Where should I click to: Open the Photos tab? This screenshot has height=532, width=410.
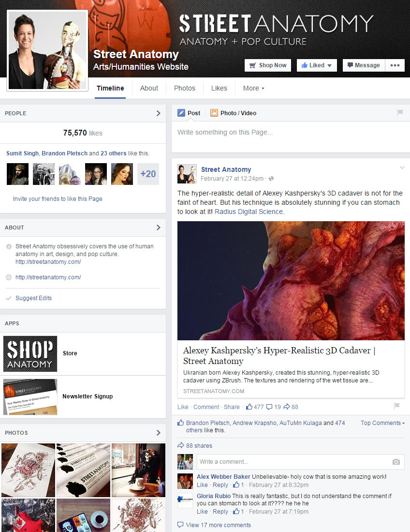[x=185, y=88]
